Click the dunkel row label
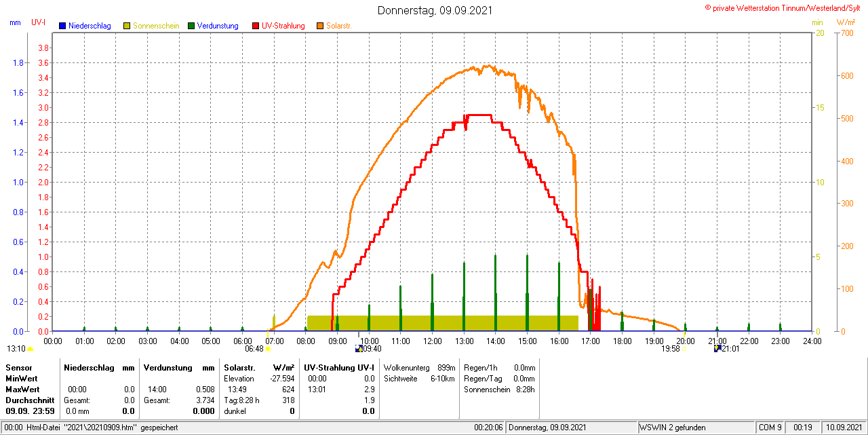Viewport: 868px width, 435px height. coord(235,411)
